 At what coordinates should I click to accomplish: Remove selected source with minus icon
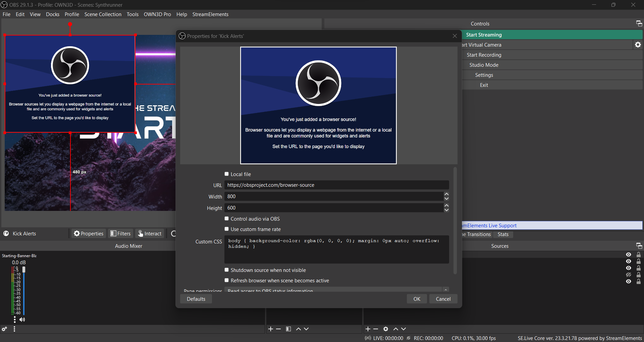click(376, 329)
